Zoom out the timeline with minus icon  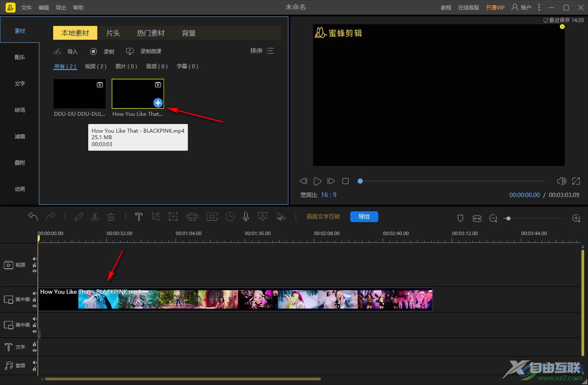[x=493, y=219]
